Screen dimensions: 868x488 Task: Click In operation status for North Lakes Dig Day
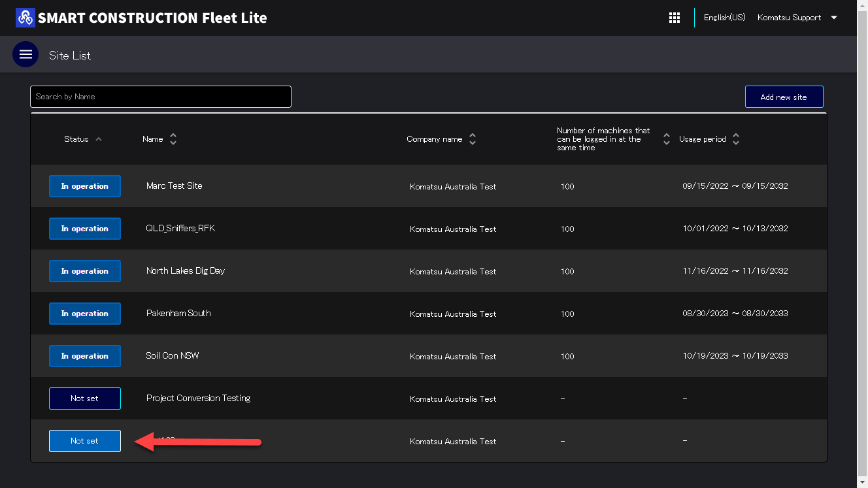point(85,271)
